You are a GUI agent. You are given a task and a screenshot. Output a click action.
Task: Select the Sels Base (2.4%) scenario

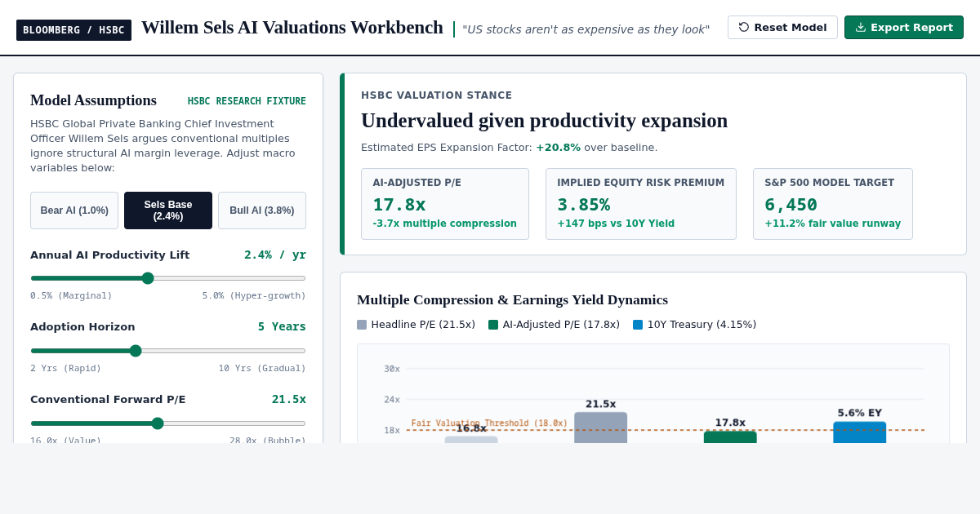pos(168,210)
